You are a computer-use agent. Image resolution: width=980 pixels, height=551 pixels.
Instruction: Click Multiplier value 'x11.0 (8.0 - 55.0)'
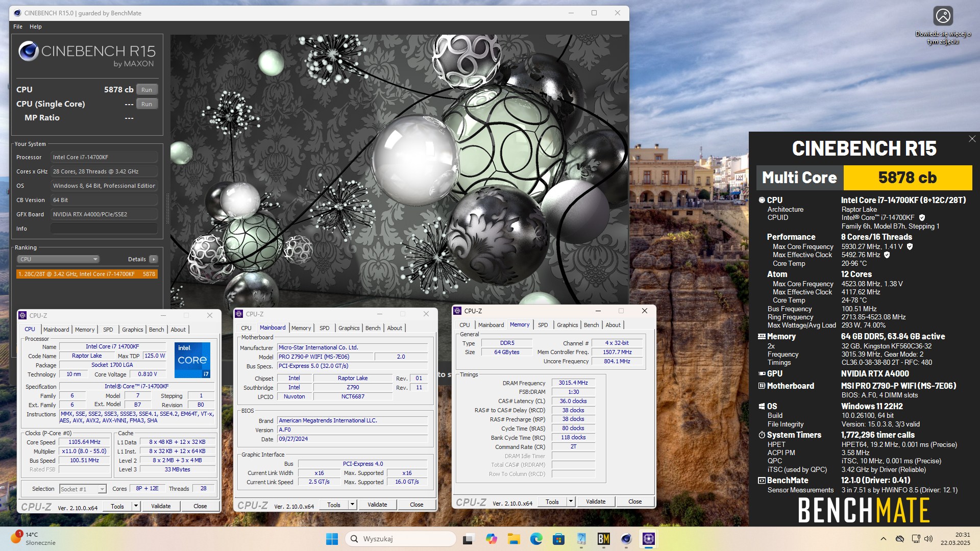click(85, 452)
